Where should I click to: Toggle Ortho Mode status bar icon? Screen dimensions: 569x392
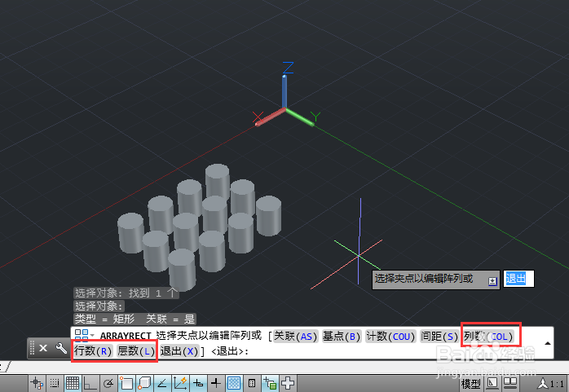90,383
